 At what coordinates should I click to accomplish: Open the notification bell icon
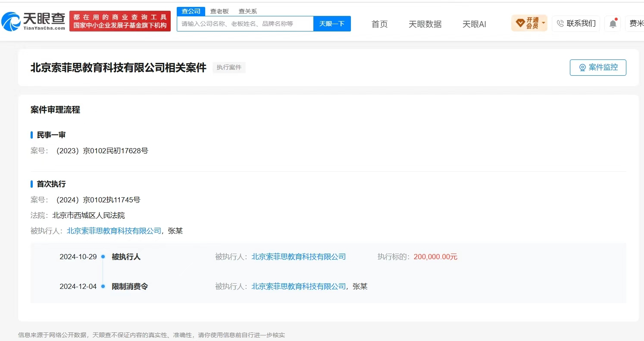tap(613, 24)
